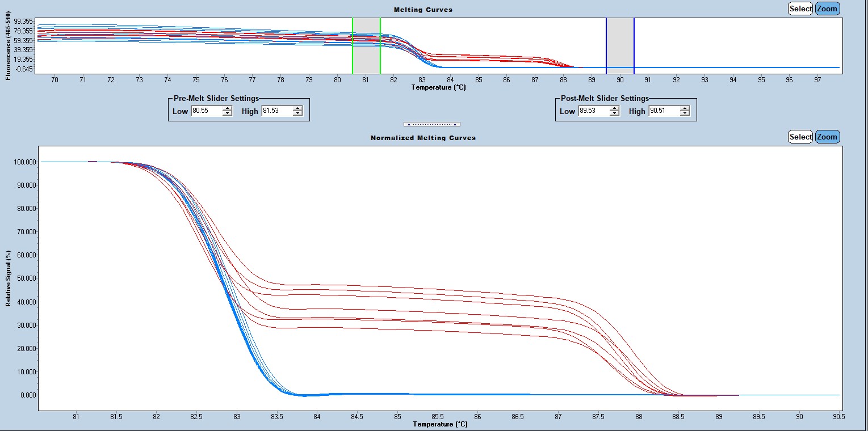The image size is (868, 431).
Task: Click Zoom button above Melting Curves chart
Action: (827, 9)
